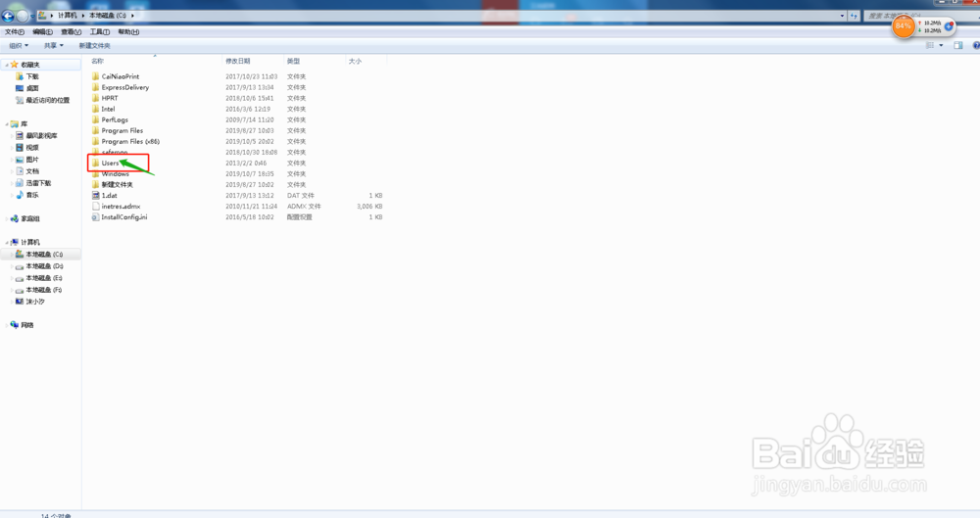Select the 新建文件夹 folder icon in file list
The width and height of the screenshot is (980, 518).
click(96, 184)
